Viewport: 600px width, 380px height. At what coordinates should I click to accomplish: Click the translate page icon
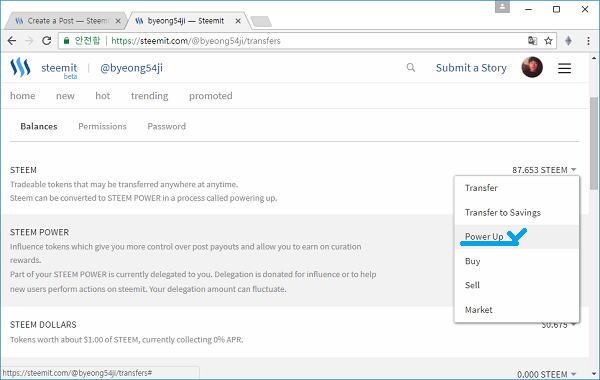pyautogui.click(x=532, y=41)
